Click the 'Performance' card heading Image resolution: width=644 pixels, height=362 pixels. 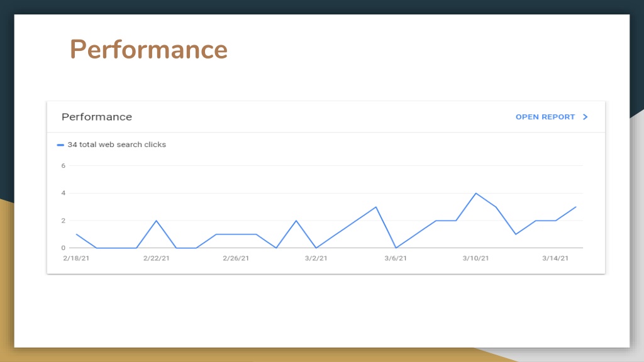(x=96, y=117)
